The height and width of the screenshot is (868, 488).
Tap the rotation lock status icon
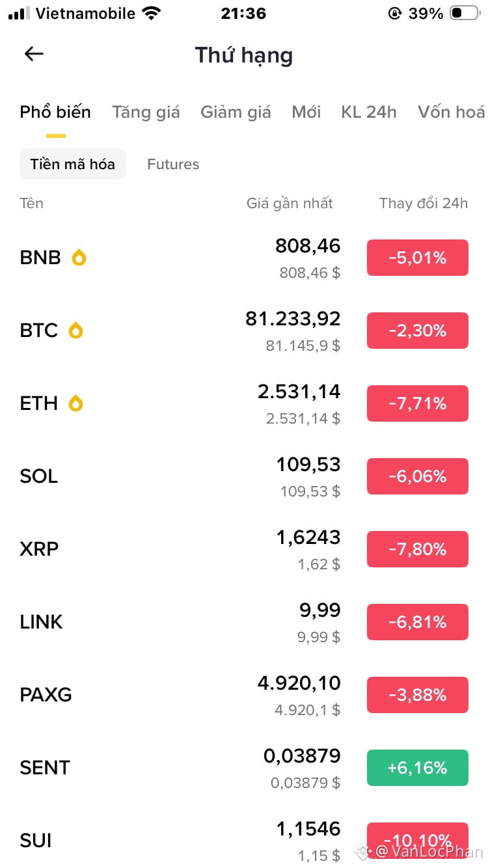coord(394,13)
